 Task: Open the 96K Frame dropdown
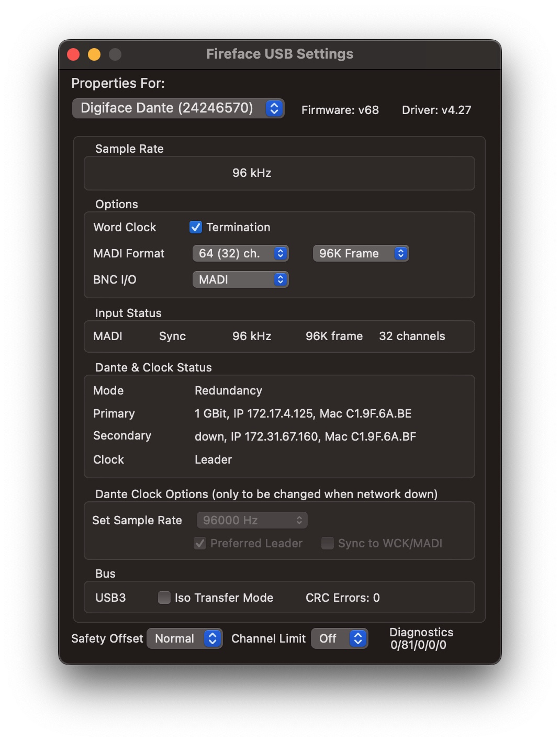tap(361, 253)
